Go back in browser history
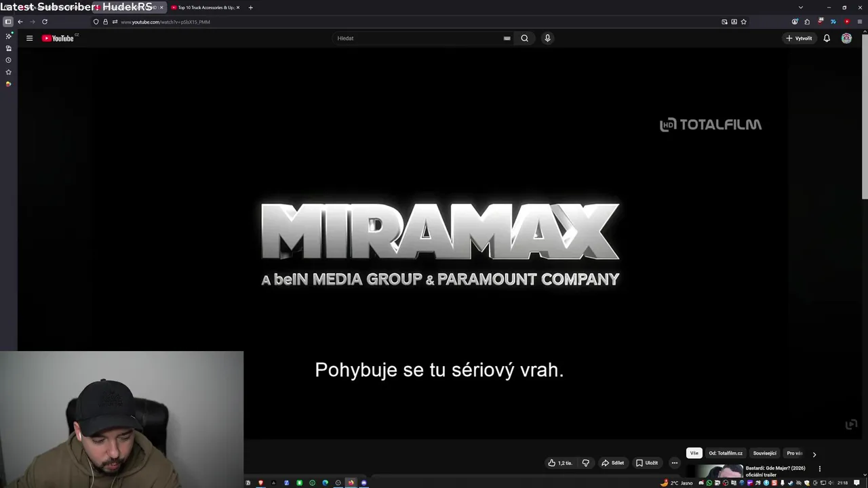The height and width of the screenshot is (488, 868). tap(20, 22)
